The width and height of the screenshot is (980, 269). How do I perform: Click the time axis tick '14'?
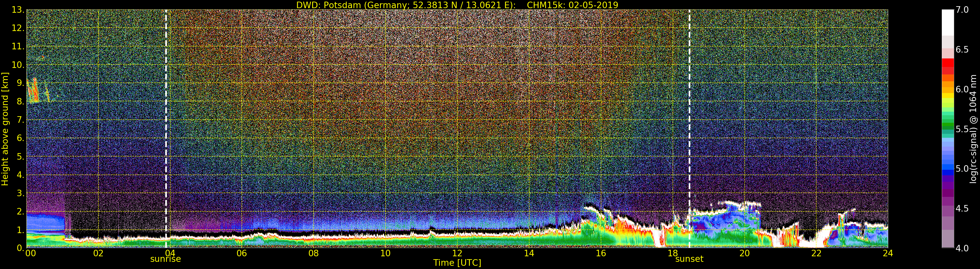[x=529, y=253]
